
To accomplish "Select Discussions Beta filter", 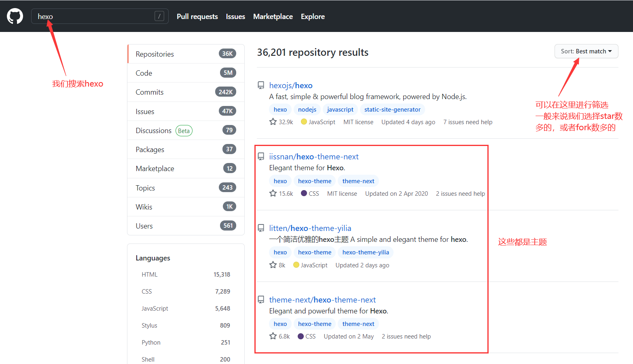I will tap(186, 130).
